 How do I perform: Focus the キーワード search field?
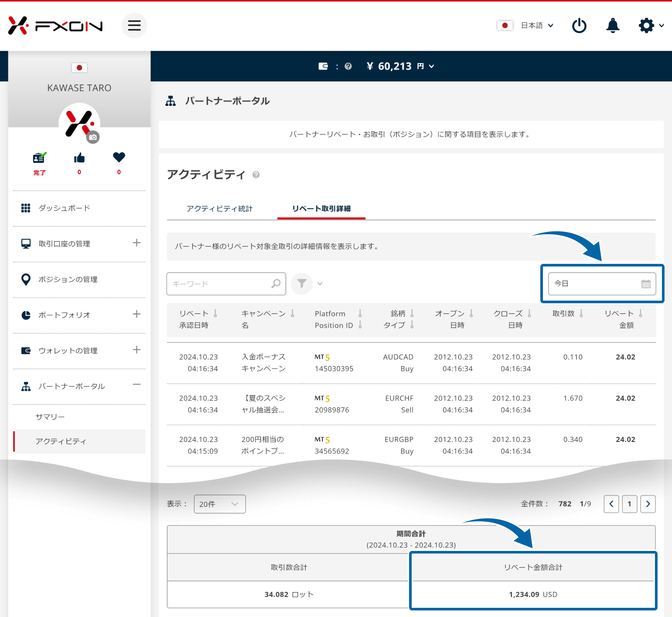226,284
